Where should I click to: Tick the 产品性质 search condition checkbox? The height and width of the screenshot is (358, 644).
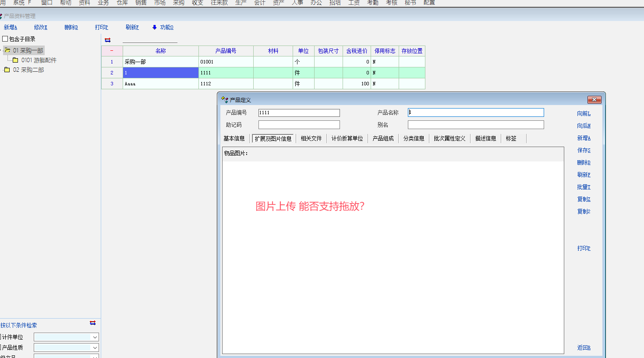click(x=0, y=347)
